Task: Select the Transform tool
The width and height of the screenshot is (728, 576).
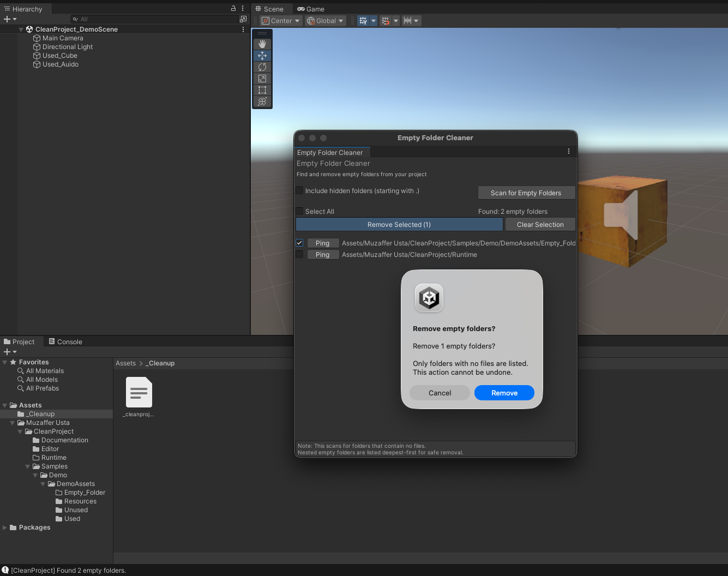Action: [262, 101]
